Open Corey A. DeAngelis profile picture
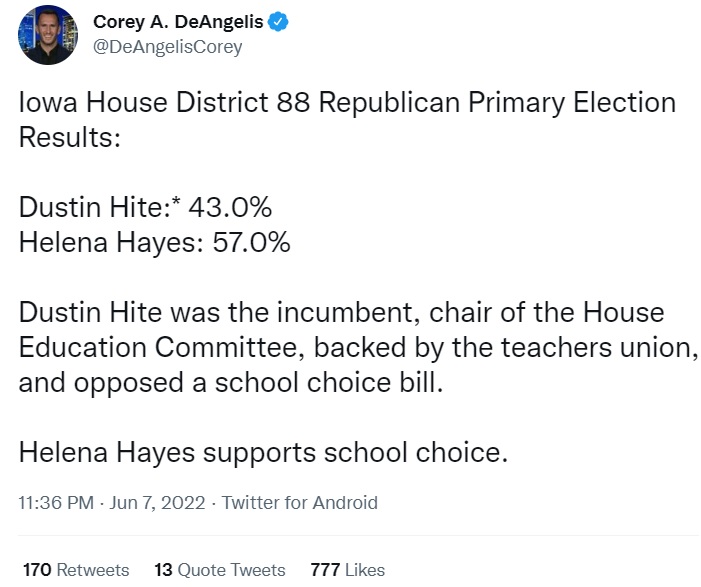Viewport: 701px width, 587px height. [x=47, y=35]
